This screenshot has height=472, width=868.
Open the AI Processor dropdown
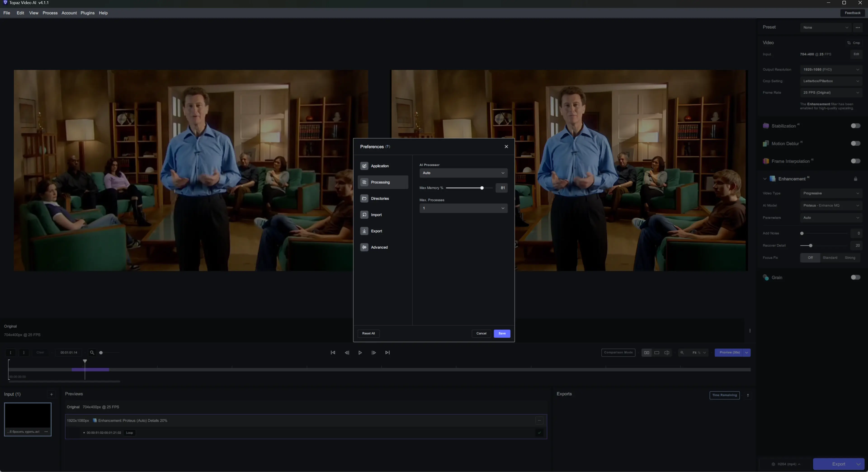(463, 173)
